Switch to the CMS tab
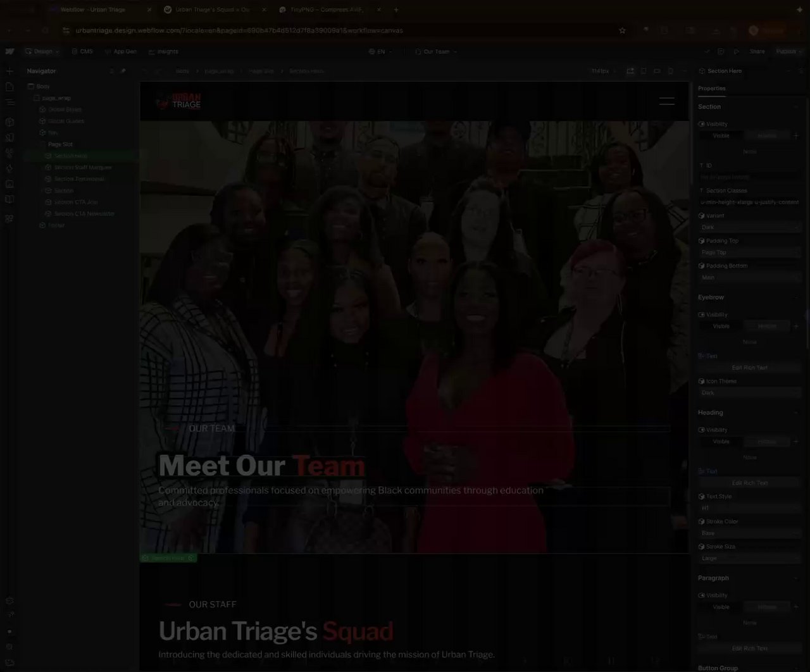Screen dimensions: 810x672 (x=82, y=51)
